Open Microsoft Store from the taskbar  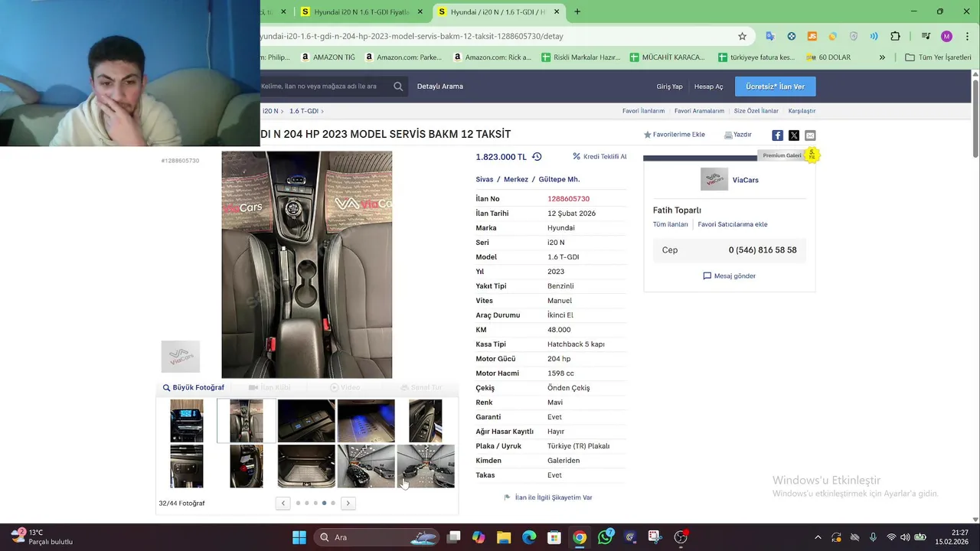[x=554, y=537]
